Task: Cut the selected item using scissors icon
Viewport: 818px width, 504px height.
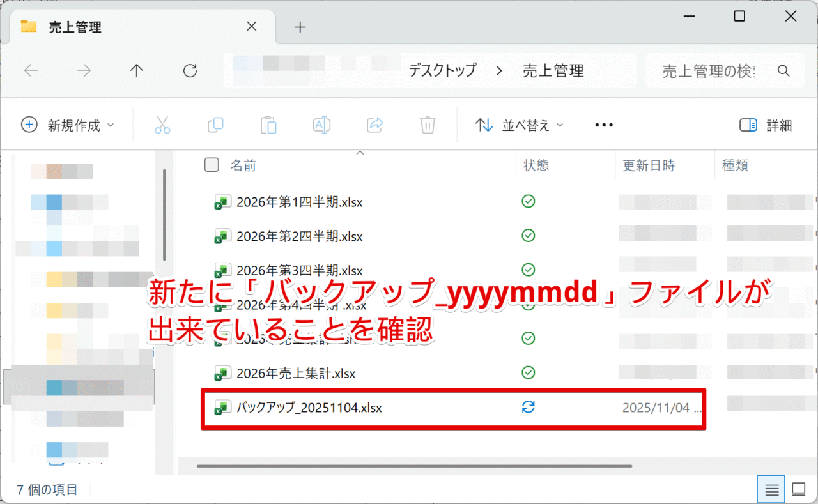Action: [x=162, y=125]
